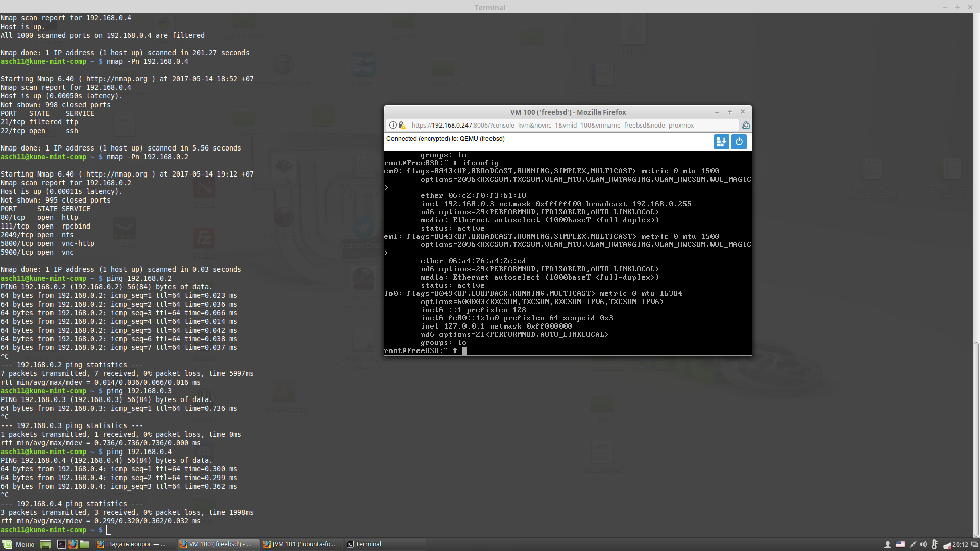
Task: Click the terminal line 'nmap -Pn 192.168.0.2'
Action: click(147, 157)
